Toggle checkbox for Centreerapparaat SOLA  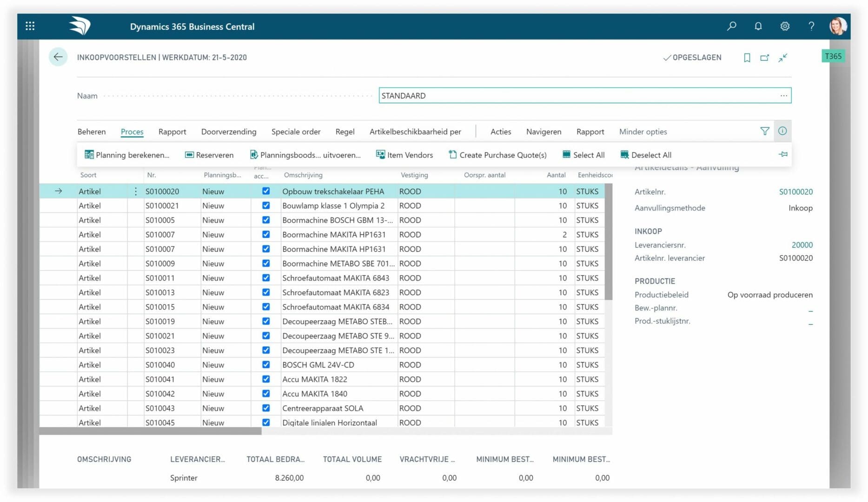[x=266, y=408]
